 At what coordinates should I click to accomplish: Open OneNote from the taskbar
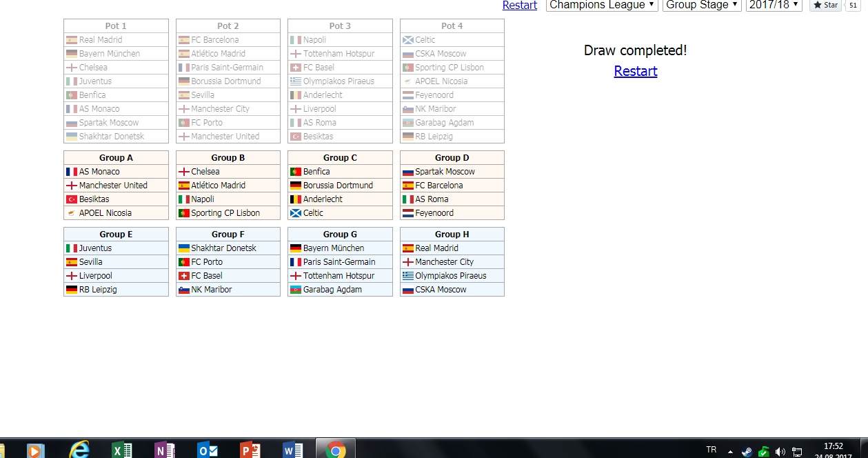164,450
